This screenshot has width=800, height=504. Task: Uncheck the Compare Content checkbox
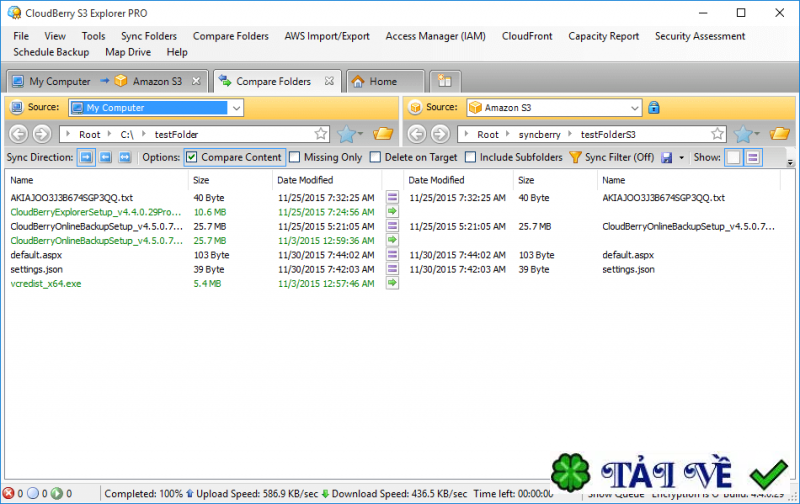tap(191, 157)
